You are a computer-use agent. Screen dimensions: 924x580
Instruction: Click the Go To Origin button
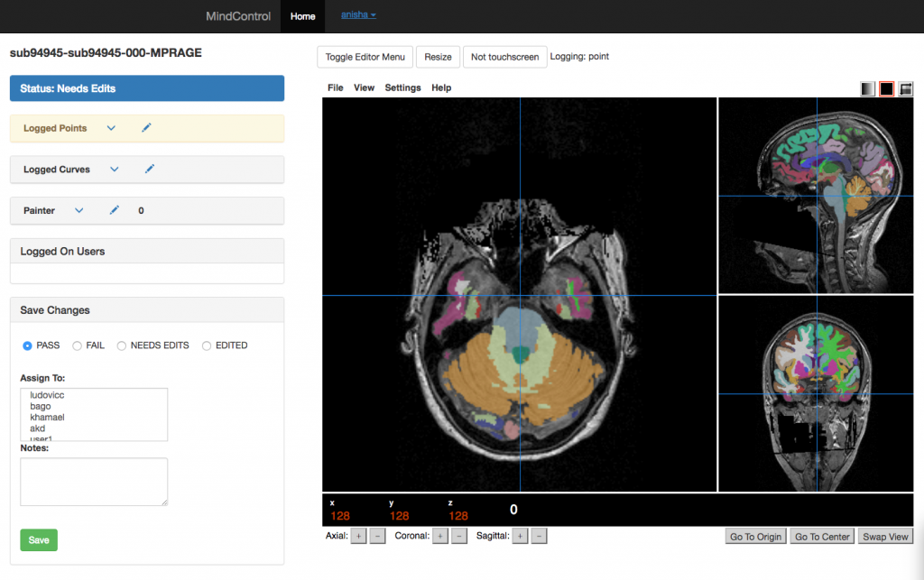pos(755,536)
